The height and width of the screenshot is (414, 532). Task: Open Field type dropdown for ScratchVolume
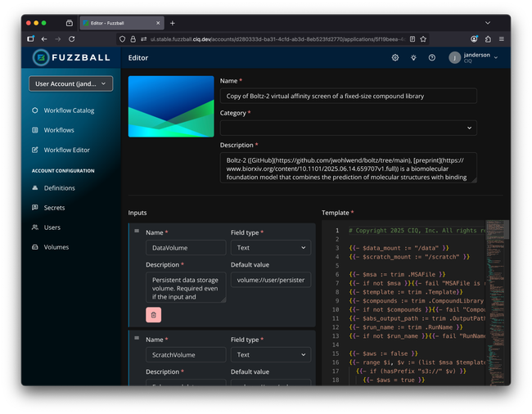tap(271, 354)
